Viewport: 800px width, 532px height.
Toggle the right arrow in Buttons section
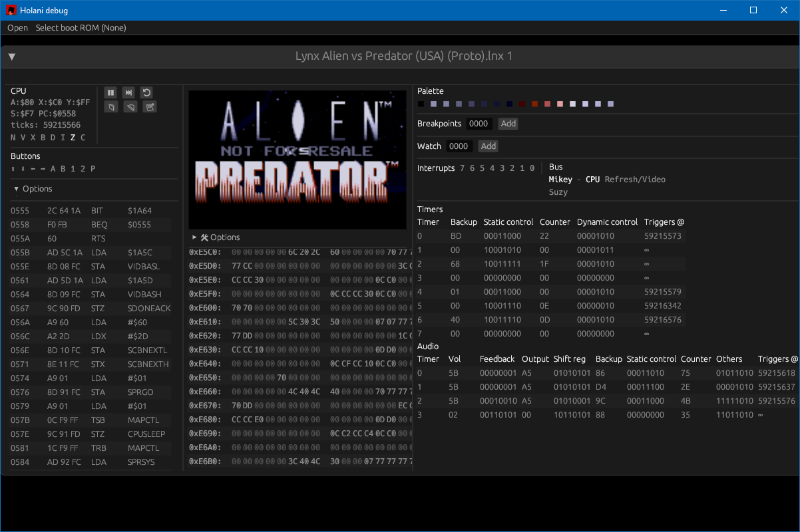pyautogui.click(x=43, y=169)
